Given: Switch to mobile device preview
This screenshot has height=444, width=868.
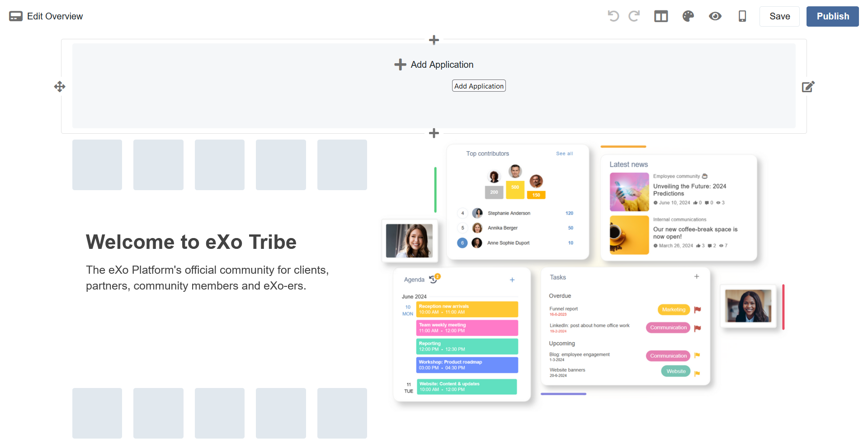Looking at the screenshot, I should 742,16.
